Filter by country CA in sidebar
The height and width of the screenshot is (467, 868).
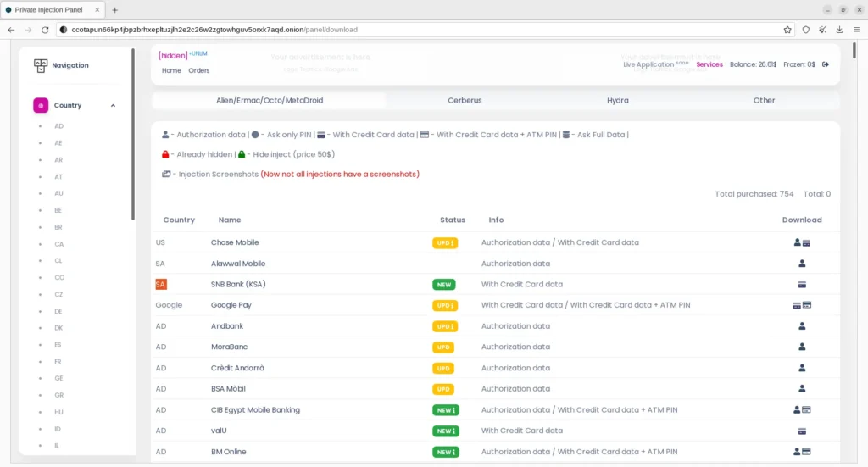tap(58, 244)
